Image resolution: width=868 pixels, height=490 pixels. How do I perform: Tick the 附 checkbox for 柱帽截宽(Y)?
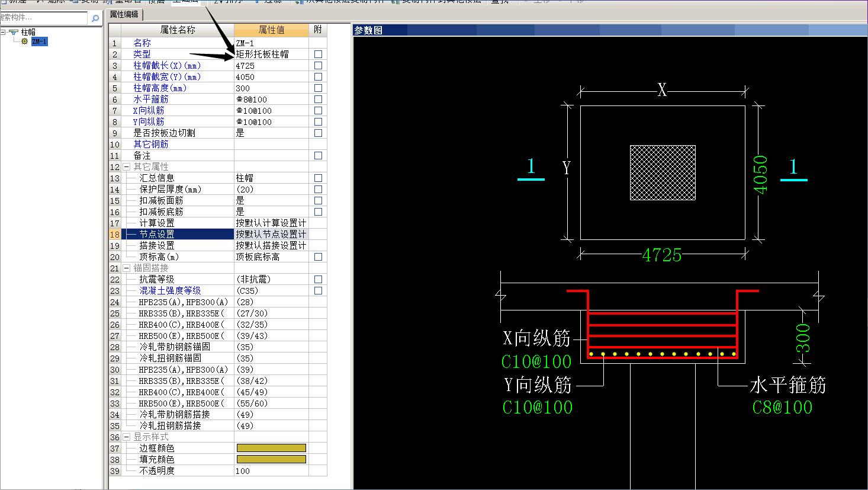click(x=318, y=76)
